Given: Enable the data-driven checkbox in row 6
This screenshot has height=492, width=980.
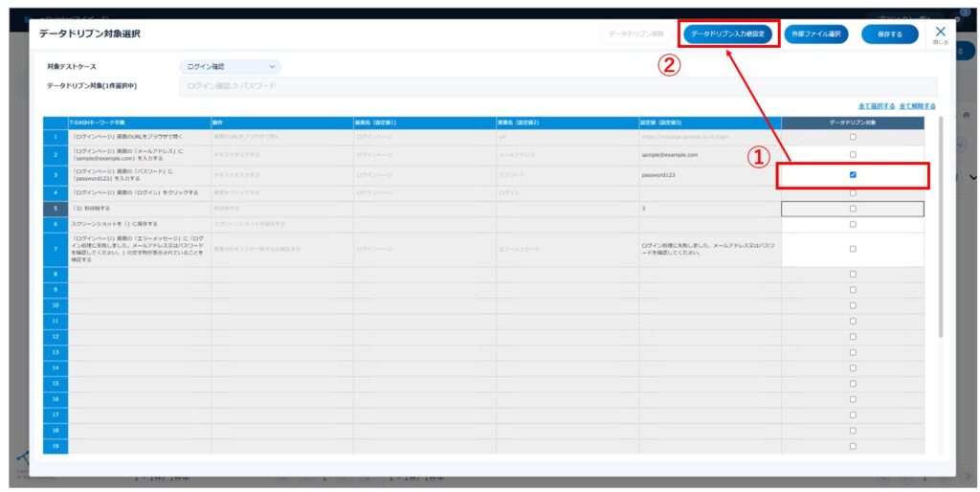Looking at the screenshot, I should click(853, 224).
